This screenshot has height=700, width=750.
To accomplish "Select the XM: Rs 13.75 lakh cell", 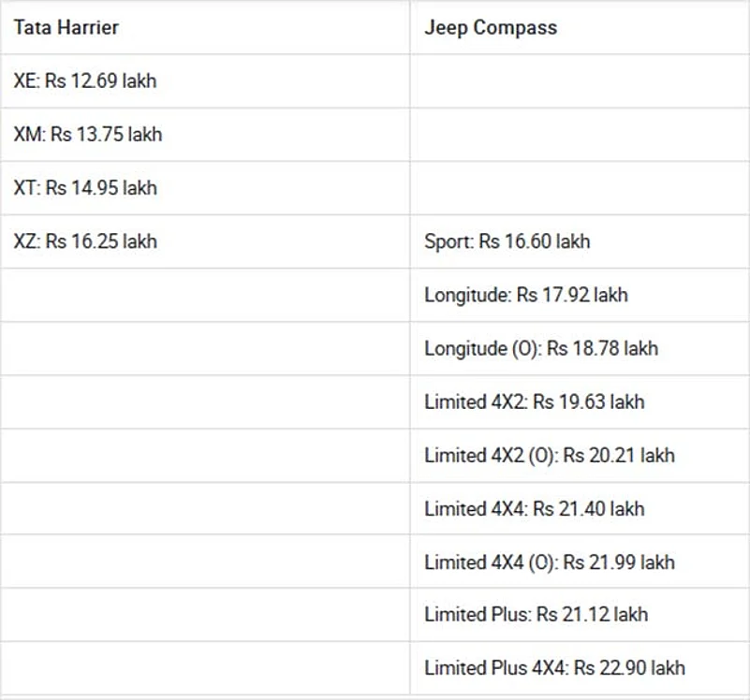I will pos(88,134).
